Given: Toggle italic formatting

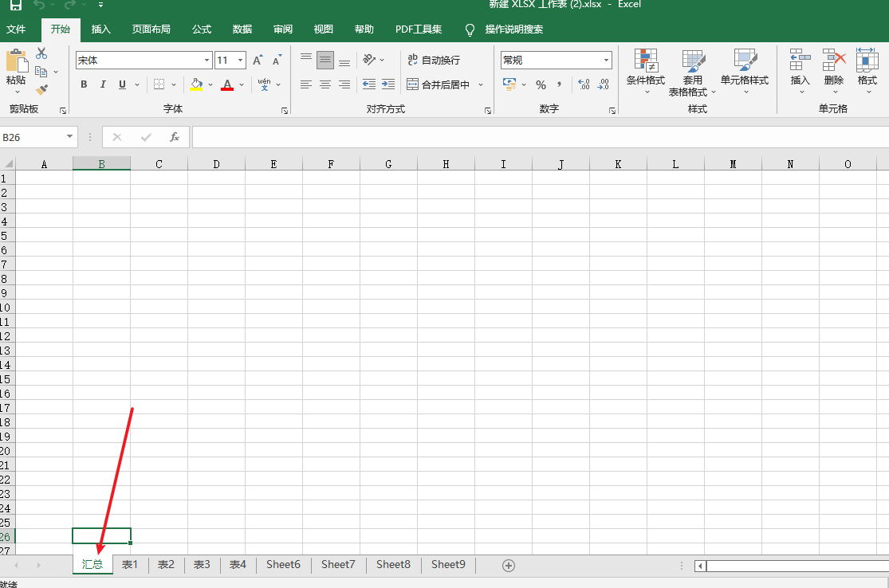Looking at the screenshot, I should pos(103,84).
